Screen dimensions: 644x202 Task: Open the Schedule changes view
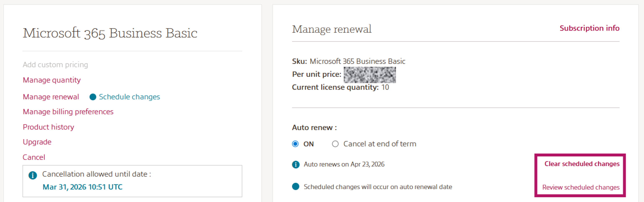point(129,97)
